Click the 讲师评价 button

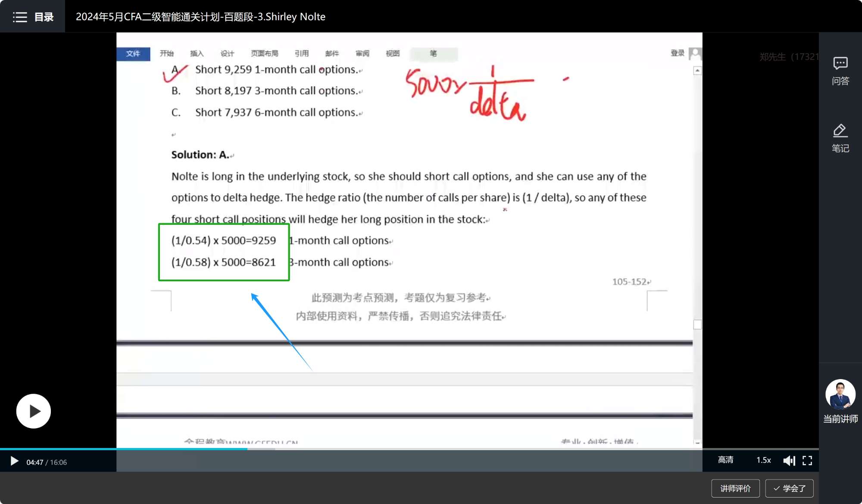[x=735, y=488]
